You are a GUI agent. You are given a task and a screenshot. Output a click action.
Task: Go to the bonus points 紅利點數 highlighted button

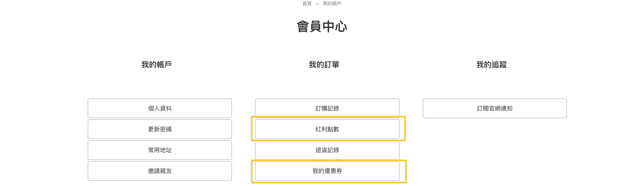(x=327, y=129)
